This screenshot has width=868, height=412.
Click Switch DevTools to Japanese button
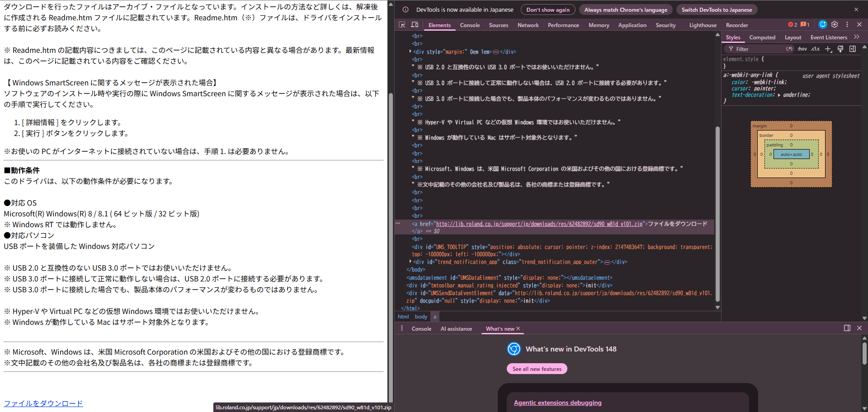pyautogui.click(x=717, y=9)
